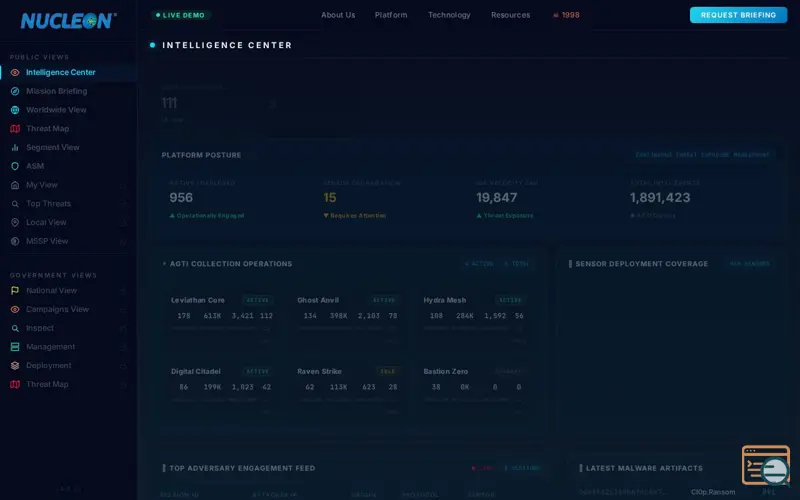Click the Top Adversary Engagement Feed heading

point(242,468)
